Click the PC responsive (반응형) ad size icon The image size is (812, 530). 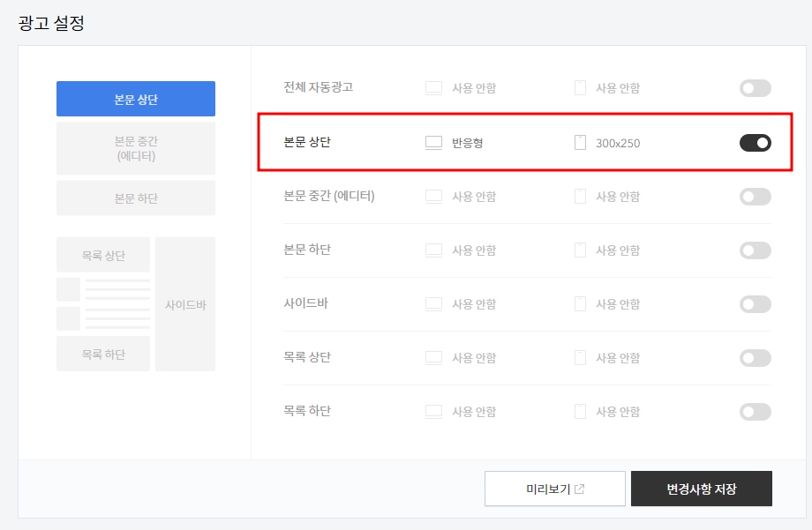coord(433,142)
